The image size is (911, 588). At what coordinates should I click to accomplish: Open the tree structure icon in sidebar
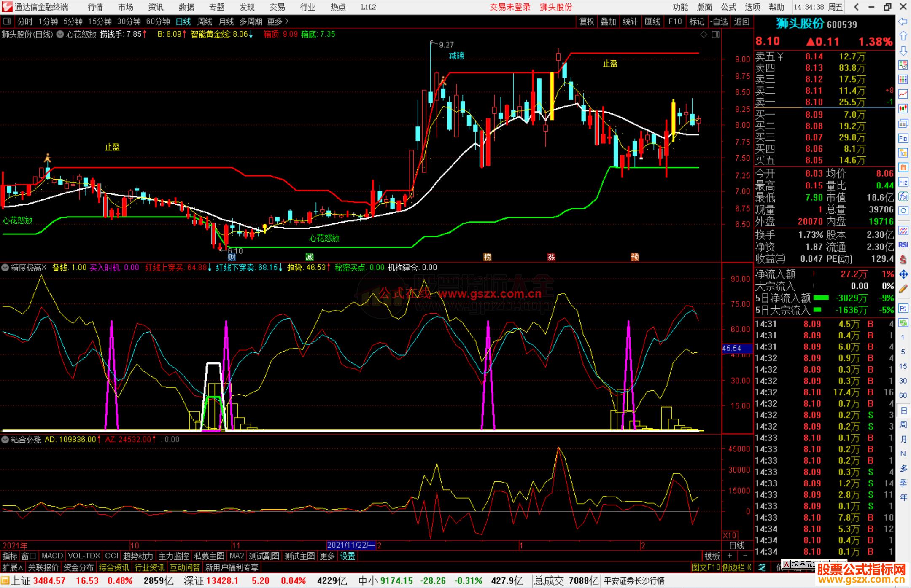click(903, 153)
